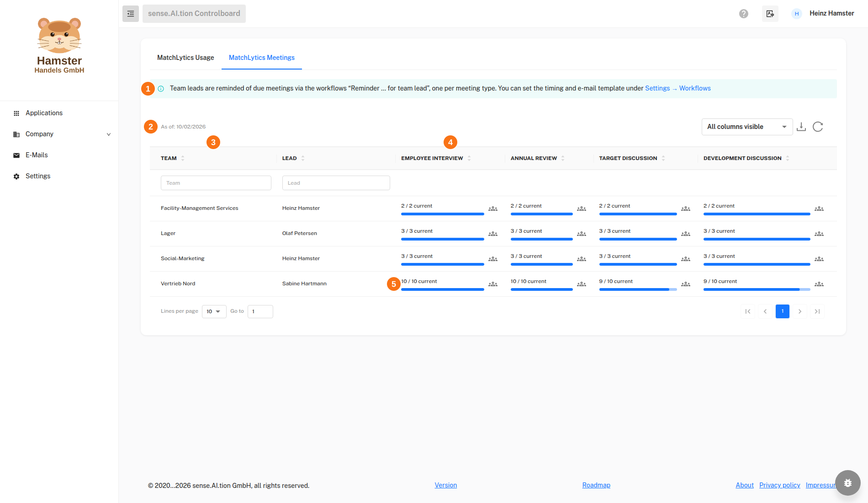Focus the Team filter field

click(216, 183)
